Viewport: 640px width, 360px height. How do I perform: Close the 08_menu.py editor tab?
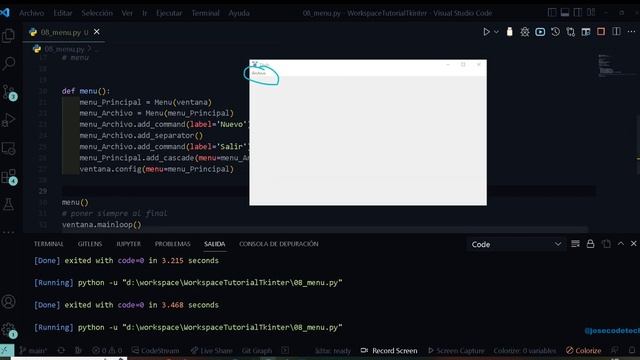point(97,32)
